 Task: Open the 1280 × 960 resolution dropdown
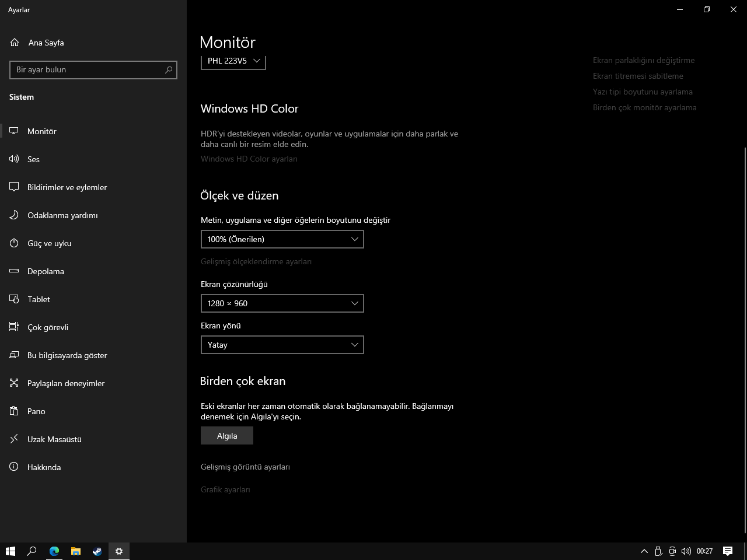pos(282,303)
